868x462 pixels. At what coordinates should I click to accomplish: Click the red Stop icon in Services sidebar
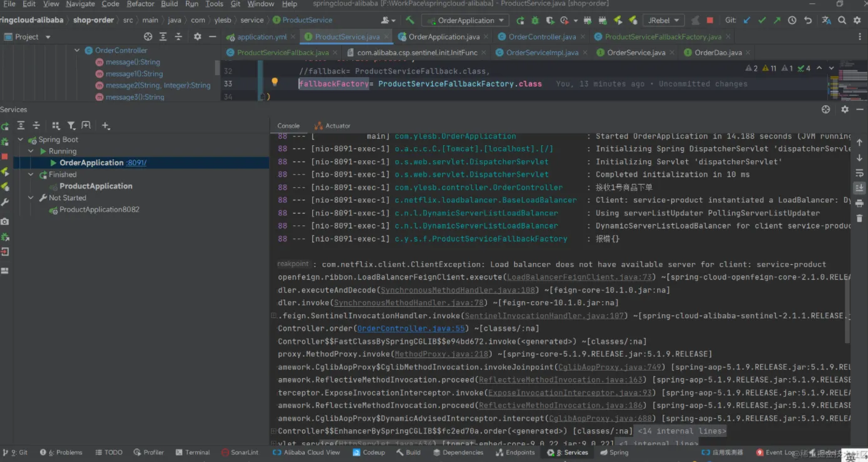click(5, 157)
